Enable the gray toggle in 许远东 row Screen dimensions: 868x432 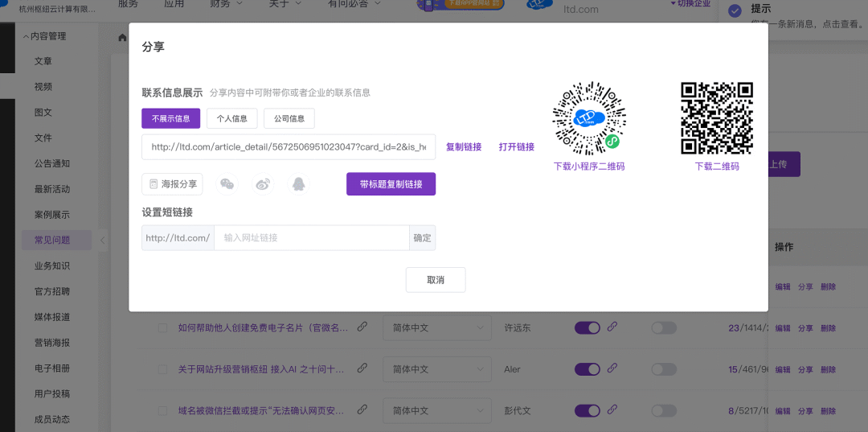664,328
